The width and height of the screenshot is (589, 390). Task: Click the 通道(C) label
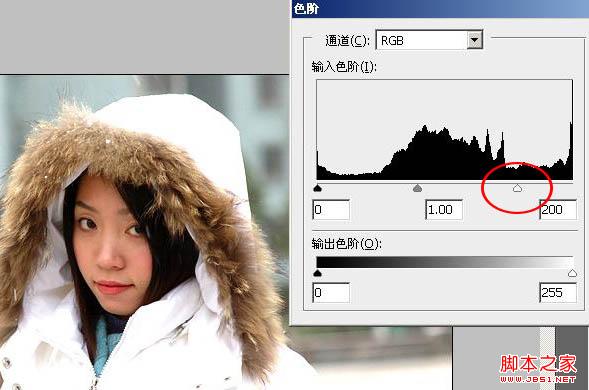347,40
